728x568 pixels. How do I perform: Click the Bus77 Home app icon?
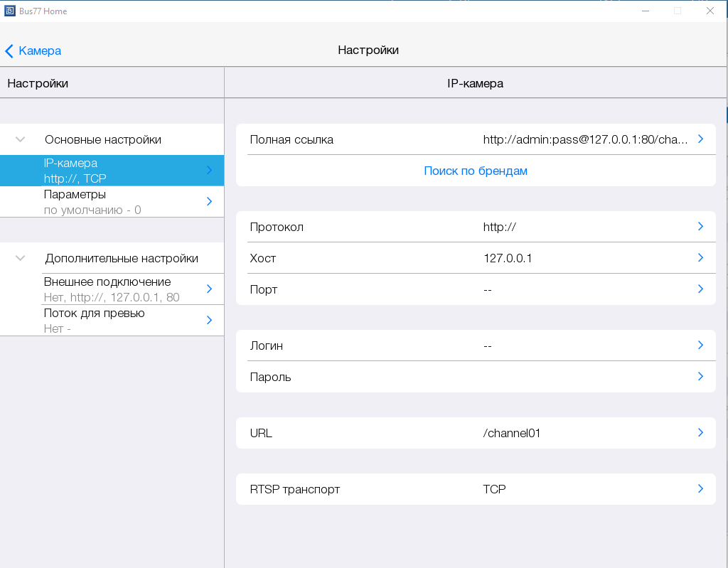(10, 11)
